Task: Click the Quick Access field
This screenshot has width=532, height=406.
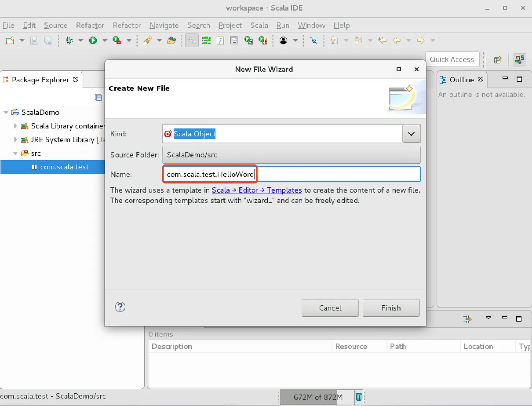Action: point(452,59)
